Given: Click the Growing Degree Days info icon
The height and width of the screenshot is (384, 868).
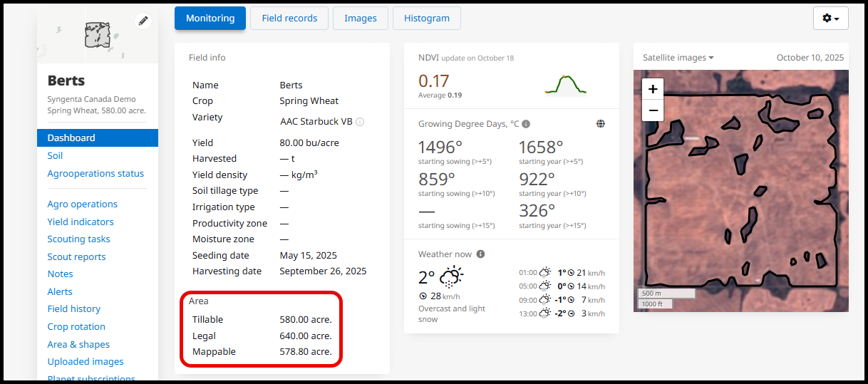Looking at the screenshot, I should 526,124.
